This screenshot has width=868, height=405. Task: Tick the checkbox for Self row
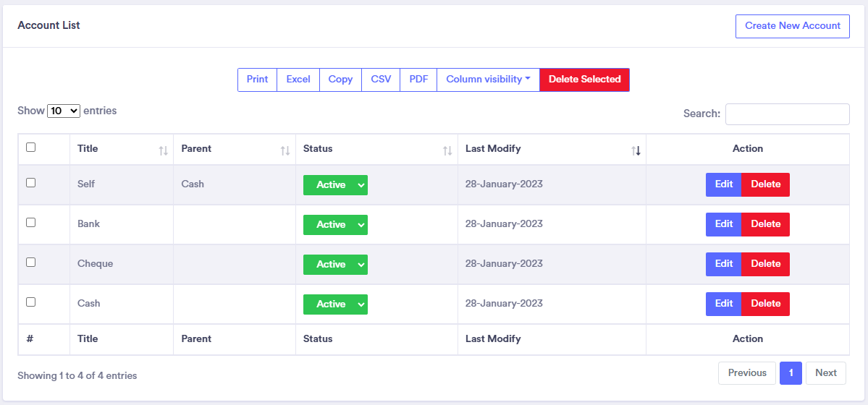pyautogui.click(x=30, y=183)
